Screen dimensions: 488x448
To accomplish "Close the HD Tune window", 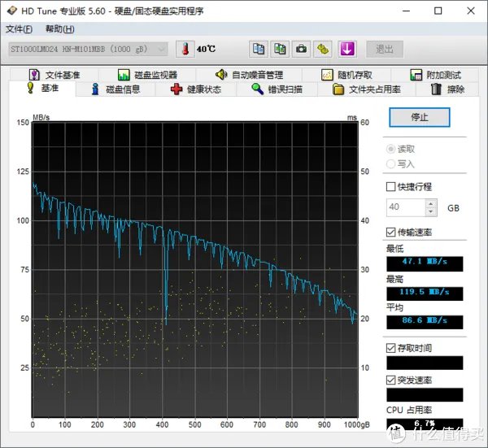I will coord(471,11).
